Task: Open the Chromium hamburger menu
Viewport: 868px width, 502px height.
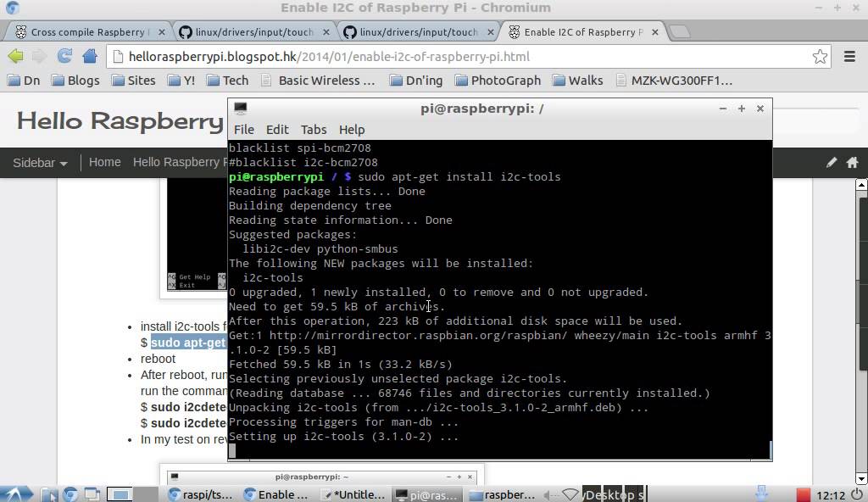Action: click(x=849, y=57)
